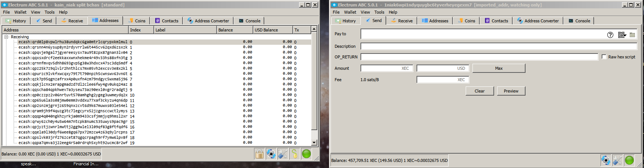
Task: Open CashShuffle-style update icon in left status bar
Action: [271, 154]
